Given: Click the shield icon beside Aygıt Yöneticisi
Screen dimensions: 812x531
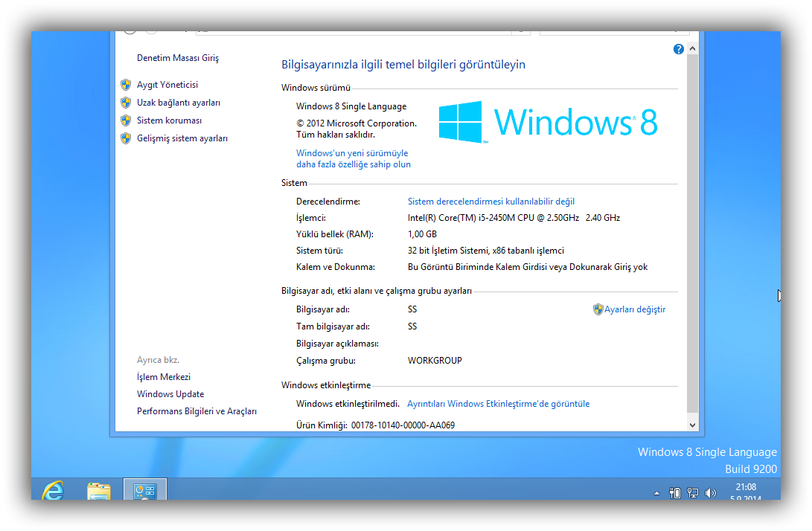Looking at the screenshot, I should [x=126, y=85].
